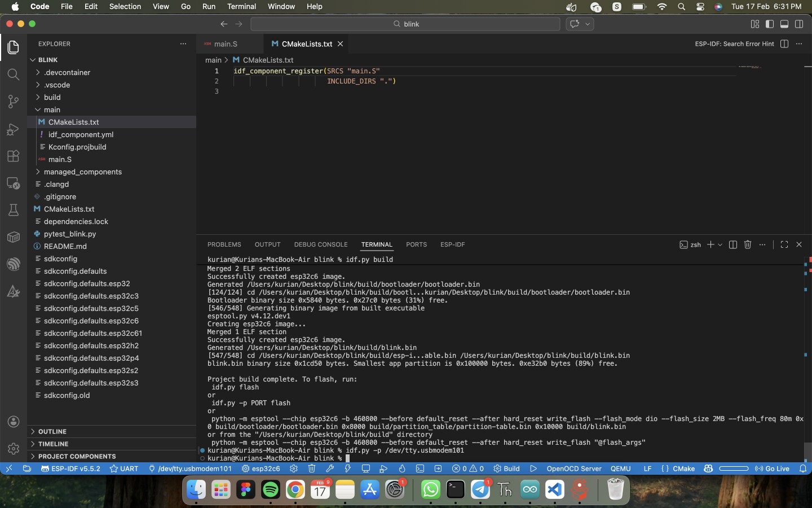The width and height of the screenshot is (812, 508).
Task: Open Explorer more actions ellipsis
Action: click(183, 44)
